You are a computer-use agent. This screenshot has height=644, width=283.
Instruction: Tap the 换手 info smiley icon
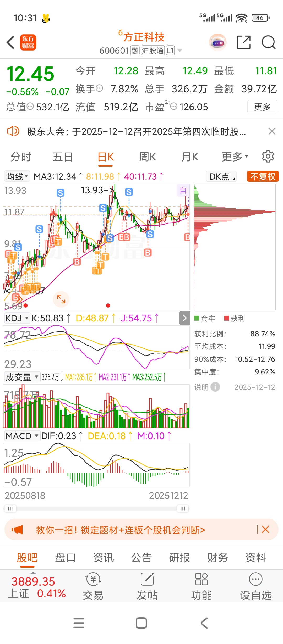pyautogui.click(x=99, y=88)
